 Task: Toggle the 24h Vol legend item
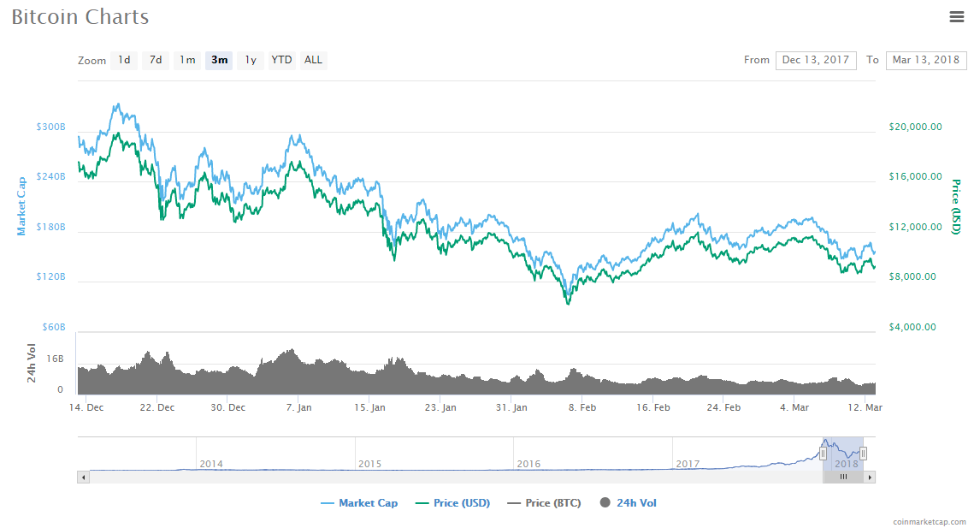(x=629, y=503)
